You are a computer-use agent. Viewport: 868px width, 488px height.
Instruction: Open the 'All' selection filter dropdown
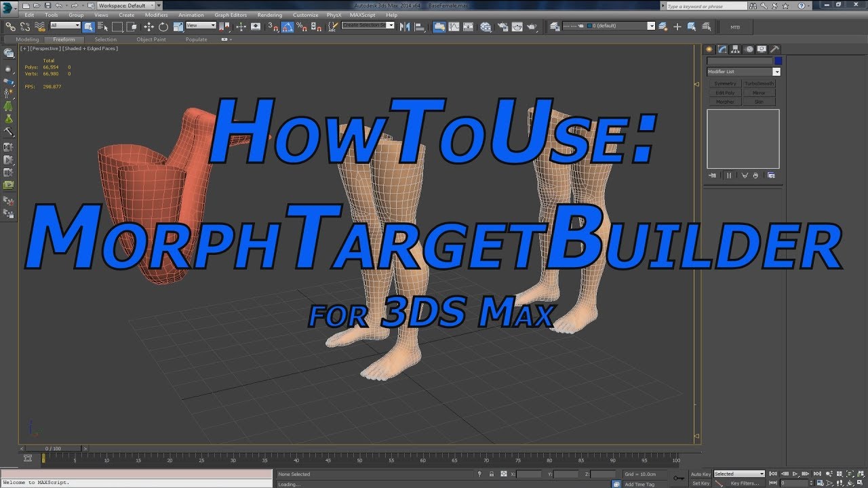pos(66,26)
